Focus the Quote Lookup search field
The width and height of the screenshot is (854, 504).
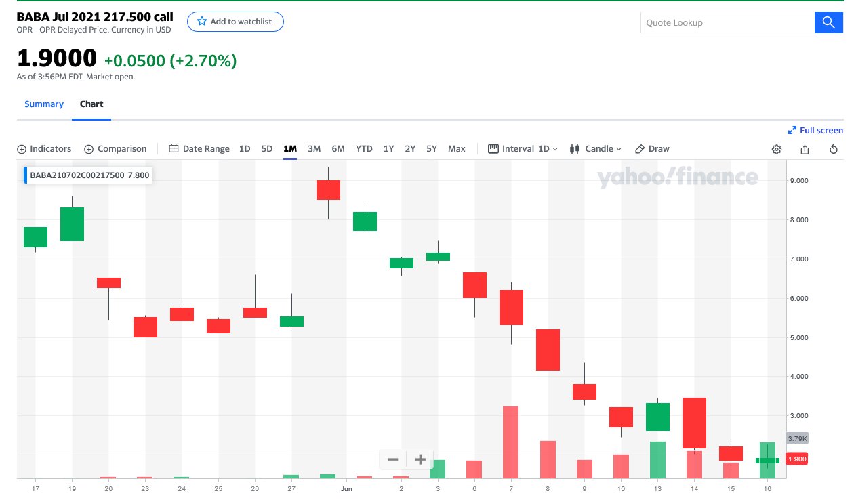[727, 22]
